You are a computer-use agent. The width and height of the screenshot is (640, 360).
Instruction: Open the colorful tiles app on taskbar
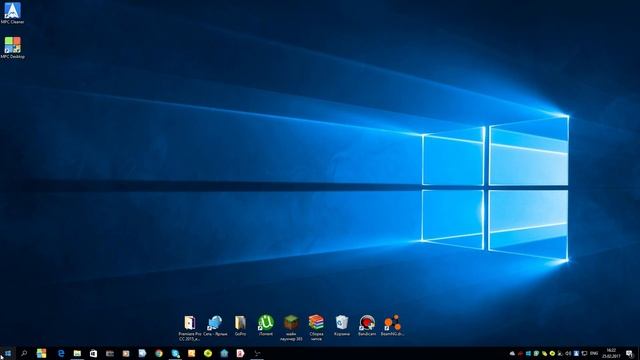point(41,353)
